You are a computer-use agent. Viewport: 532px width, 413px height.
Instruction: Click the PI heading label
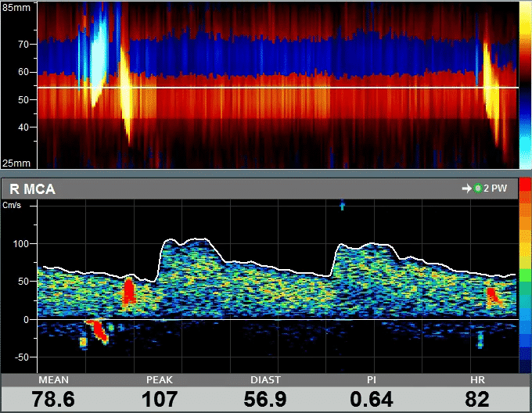(372, 380)
